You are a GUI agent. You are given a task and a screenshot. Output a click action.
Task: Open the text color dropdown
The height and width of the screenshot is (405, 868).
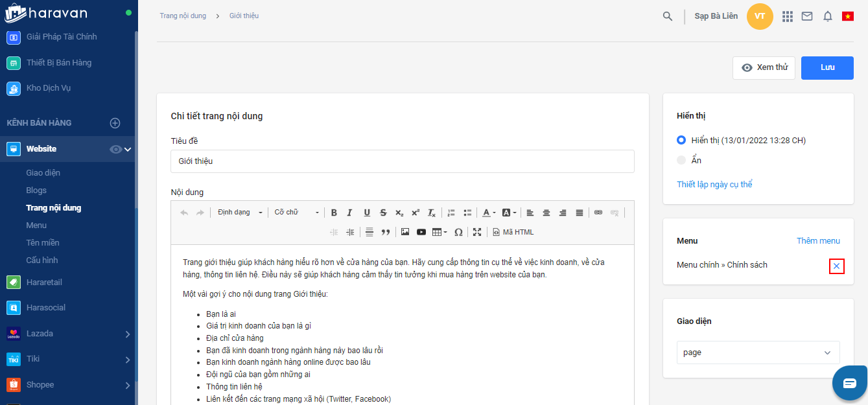(490, 213)
